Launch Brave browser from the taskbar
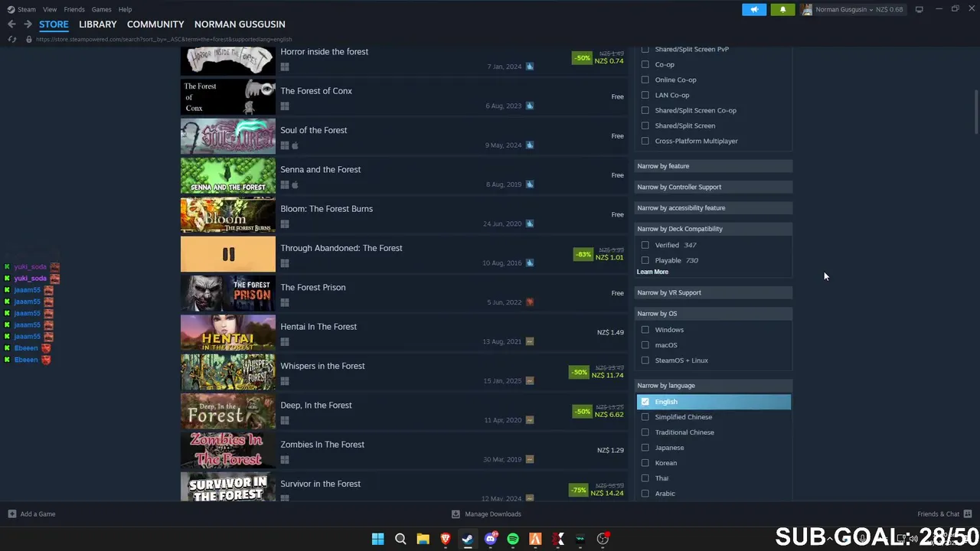Viewport: 980px width, 551px height. 445,539
